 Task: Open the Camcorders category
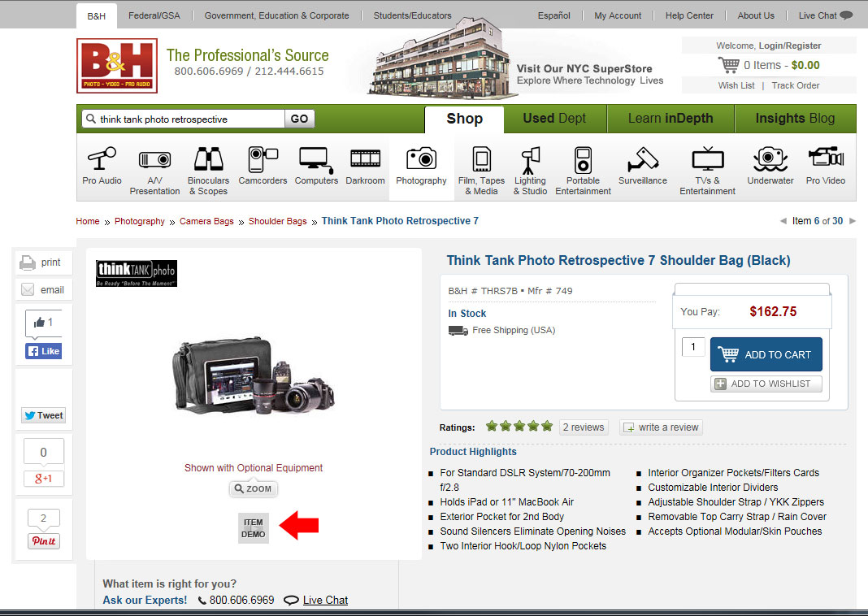tap(263, 166)
